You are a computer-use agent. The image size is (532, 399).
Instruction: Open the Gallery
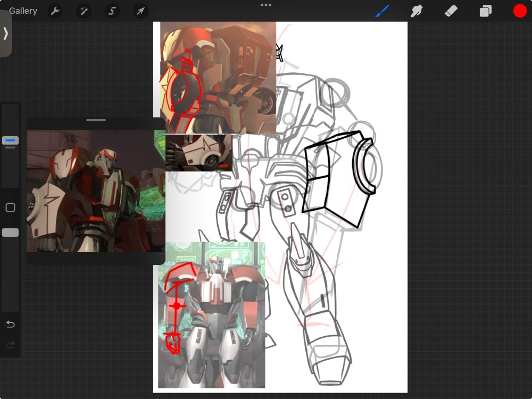coord(23,11)
